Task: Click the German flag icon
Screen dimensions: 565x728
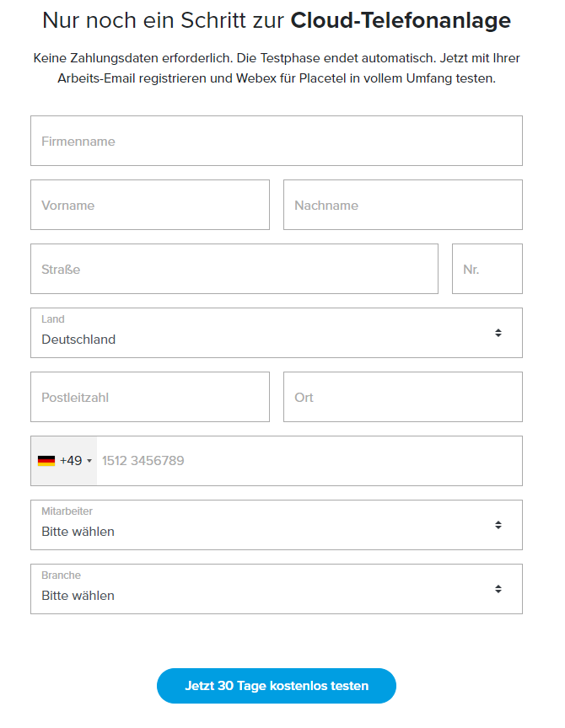Action: (x=46, y=461)
